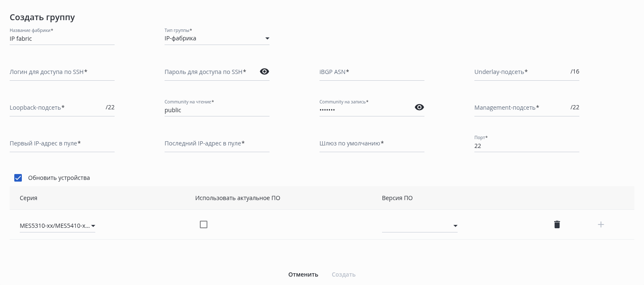Screen dimensions: 644x285
Task: Click the IBGP ASN input field
Action: [x=372, y=72]
